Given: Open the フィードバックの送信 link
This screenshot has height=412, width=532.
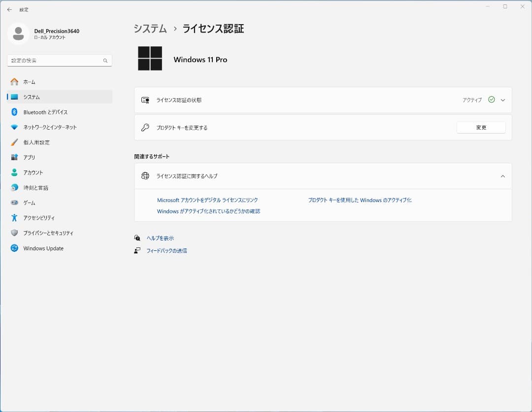Looking at the screenshot, I should point(167,250).
